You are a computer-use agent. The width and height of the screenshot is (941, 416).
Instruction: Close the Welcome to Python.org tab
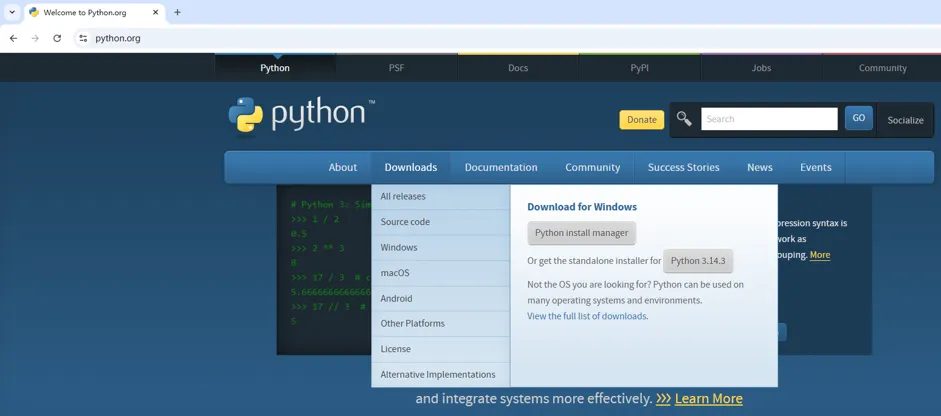coord(155,12)
